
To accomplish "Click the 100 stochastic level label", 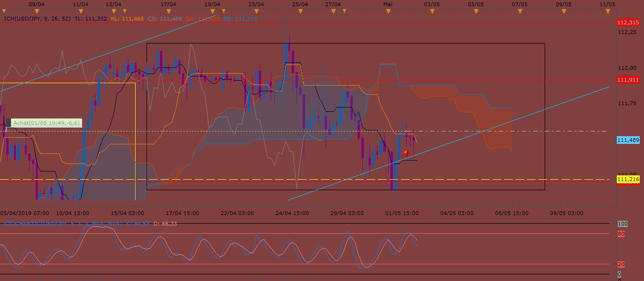I will pos(623,224).
